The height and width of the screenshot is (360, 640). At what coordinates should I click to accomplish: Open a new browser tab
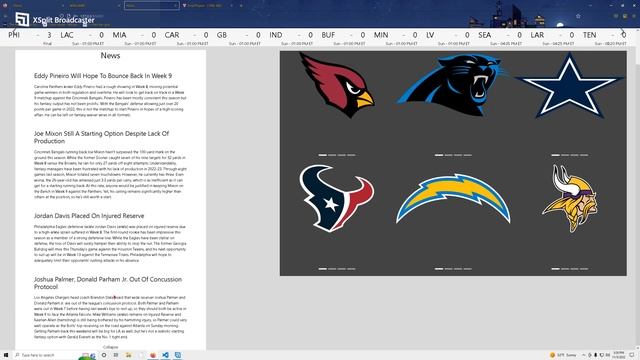241,6
